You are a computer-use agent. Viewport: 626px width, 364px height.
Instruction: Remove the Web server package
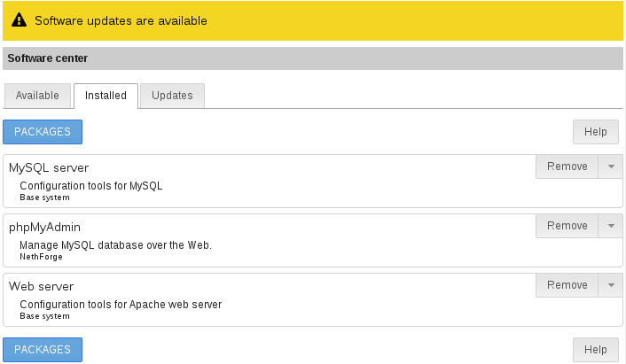[x=567, y=285]
